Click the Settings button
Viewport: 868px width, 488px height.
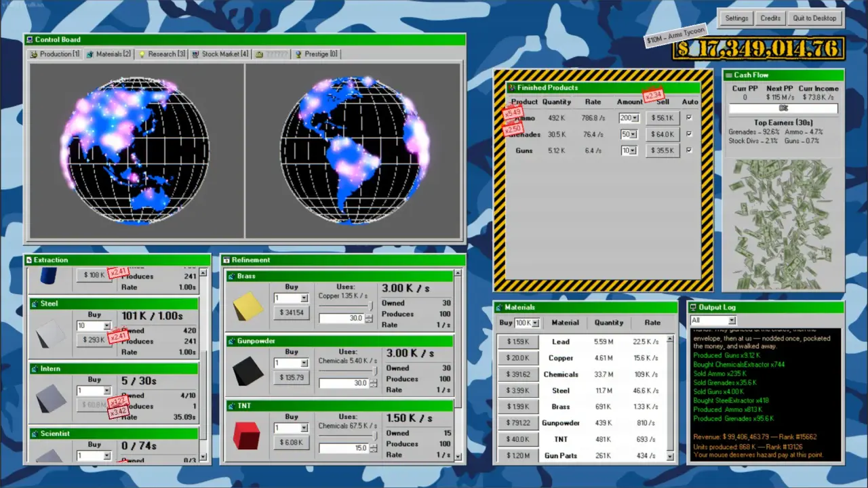click(x=736, y=18)
